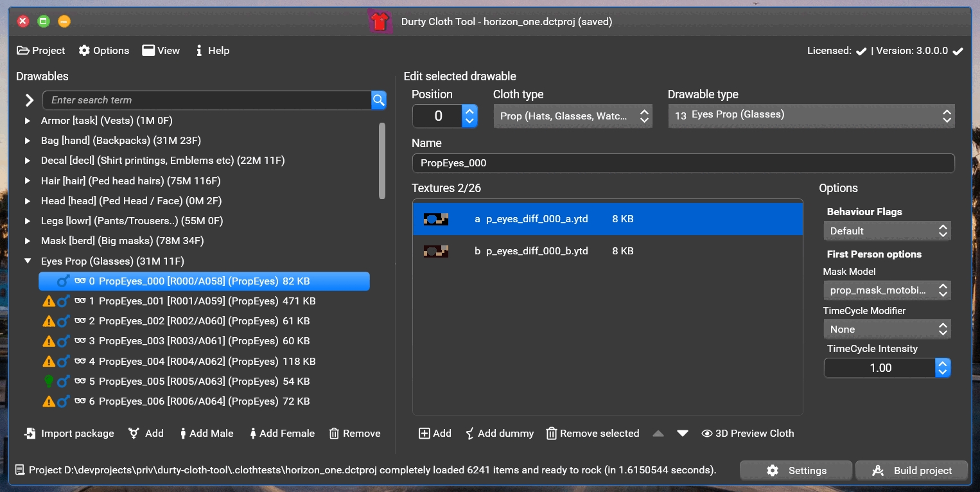The height and width of the screenshot is (492, 980).
Task: Adjust the TimeCycle Intensity stepper arrows
Action: (x=942, y=368)
